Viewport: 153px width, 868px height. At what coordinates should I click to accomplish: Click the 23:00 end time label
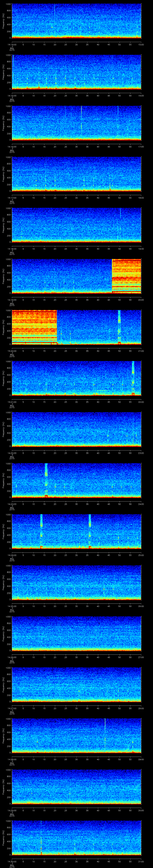click(141, 453)
